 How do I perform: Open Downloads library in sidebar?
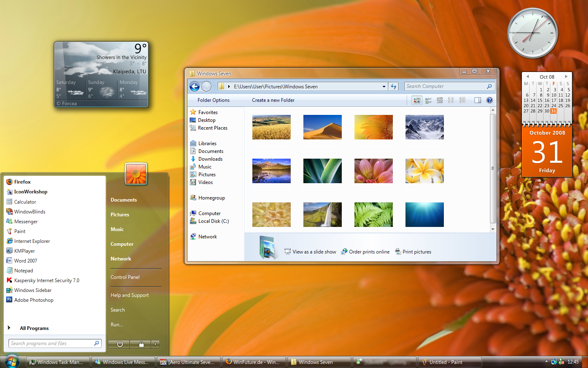point(206,159)
